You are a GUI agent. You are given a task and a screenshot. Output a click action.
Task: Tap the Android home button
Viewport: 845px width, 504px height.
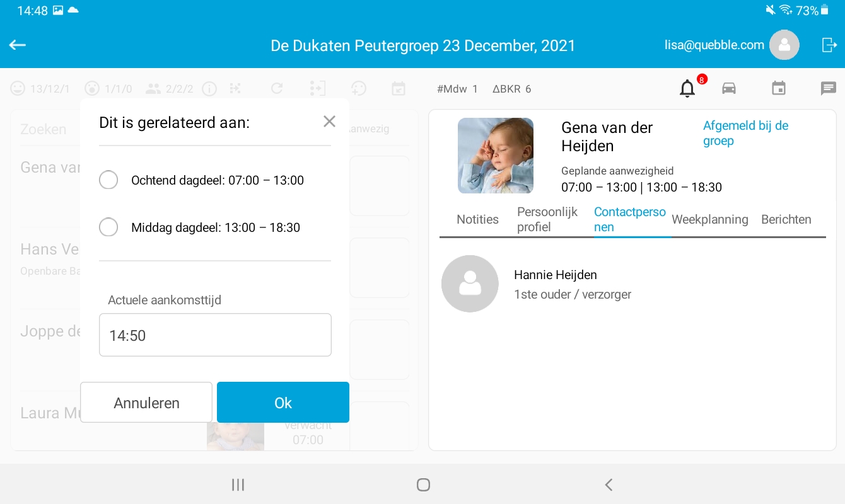point(423,484)
